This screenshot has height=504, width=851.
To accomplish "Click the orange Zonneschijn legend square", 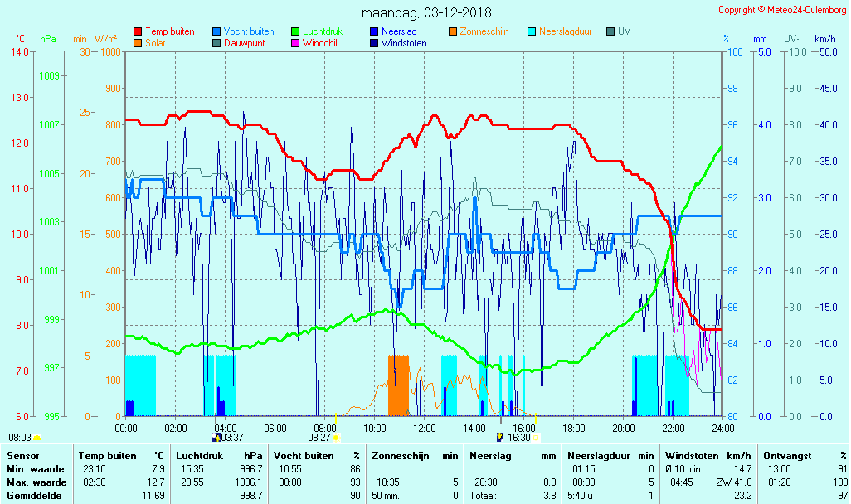I will point(453,31).
